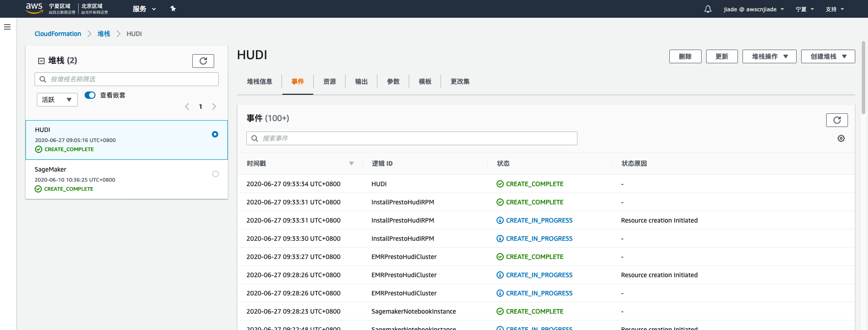Viewport: 868px width, 330px height.
Task: Open the 活跃 status filter dropdown
Action: pos(57,100)
